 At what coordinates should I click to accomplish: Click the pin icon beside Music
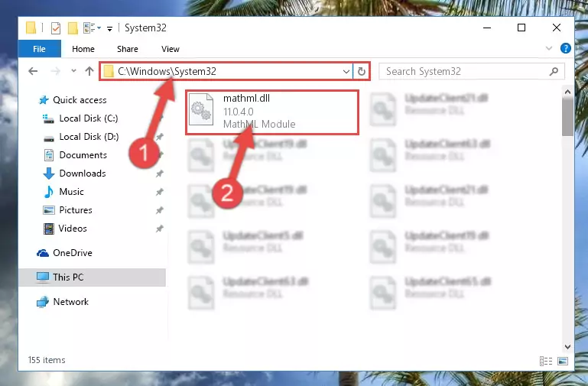coord(159,192)
